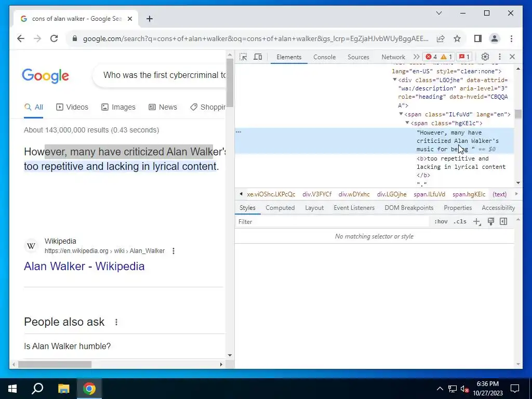The image size is (532, 399).
Task: Select the (text) breadcrumb item
Action: pyautogui.click(x=499, y=194)
